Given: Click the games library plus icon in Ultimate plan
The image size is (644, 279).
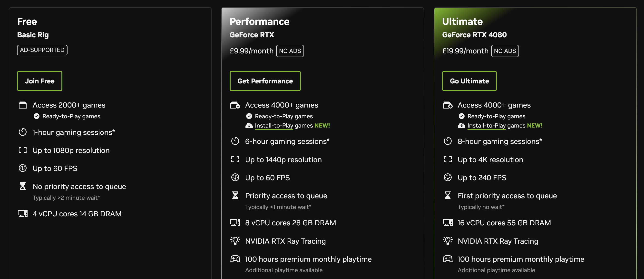Looking at the screenshot, I should (448, 105).
